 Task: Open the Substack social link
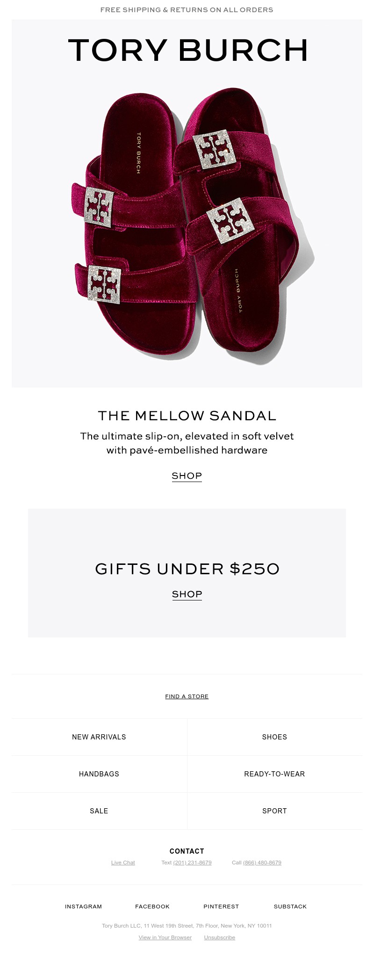[x=290, y=907]
